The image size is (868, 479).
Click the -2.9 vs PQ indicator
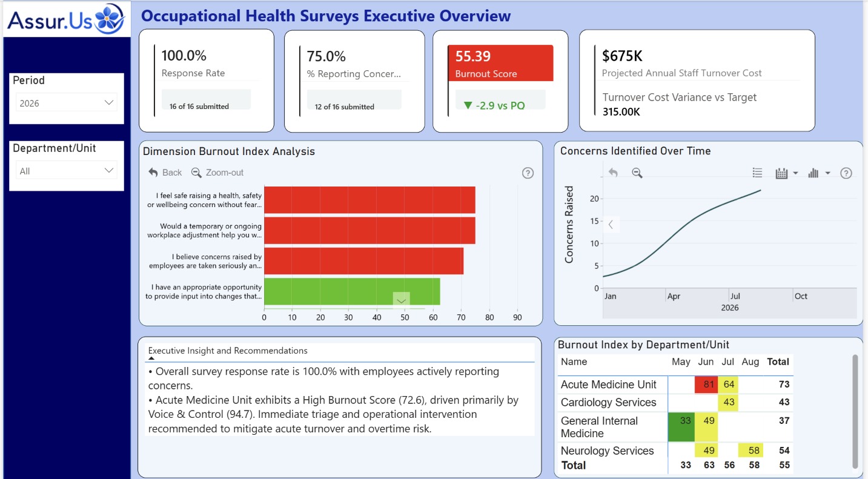point(494,105)
